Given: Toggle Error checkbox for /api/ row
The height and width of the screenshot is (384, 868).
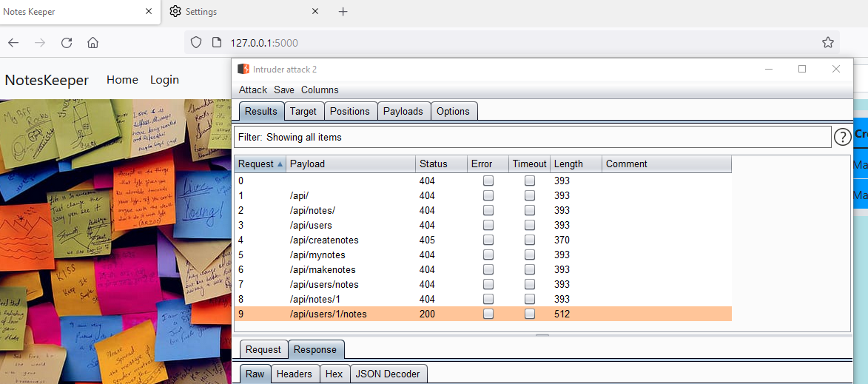Looking at the screenshot, I should tap(488, 195).
